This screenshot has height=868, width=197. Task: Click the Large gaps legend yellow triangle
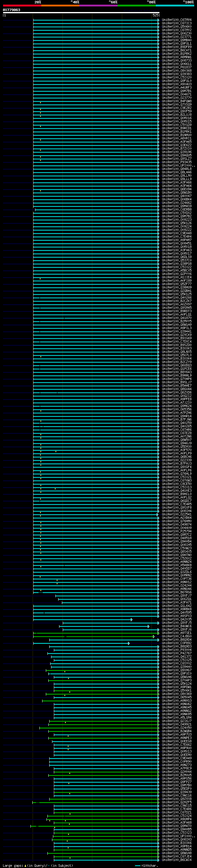(x=25, y=865)
